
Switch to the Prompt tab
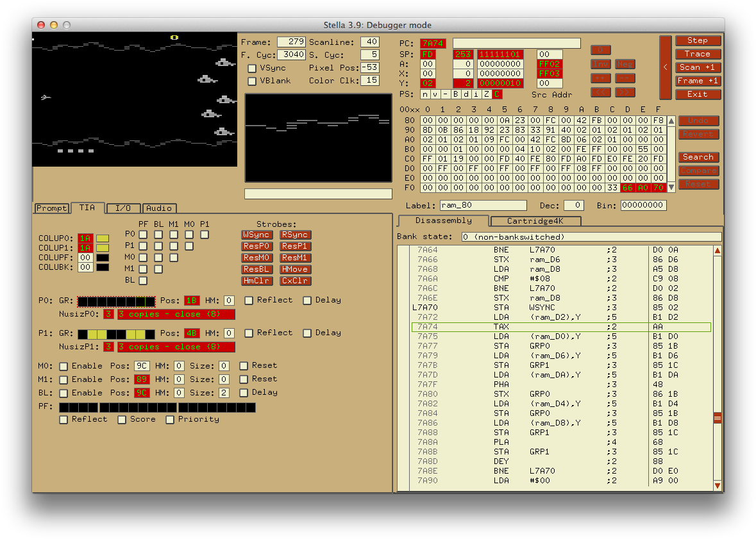click(51, 208)
